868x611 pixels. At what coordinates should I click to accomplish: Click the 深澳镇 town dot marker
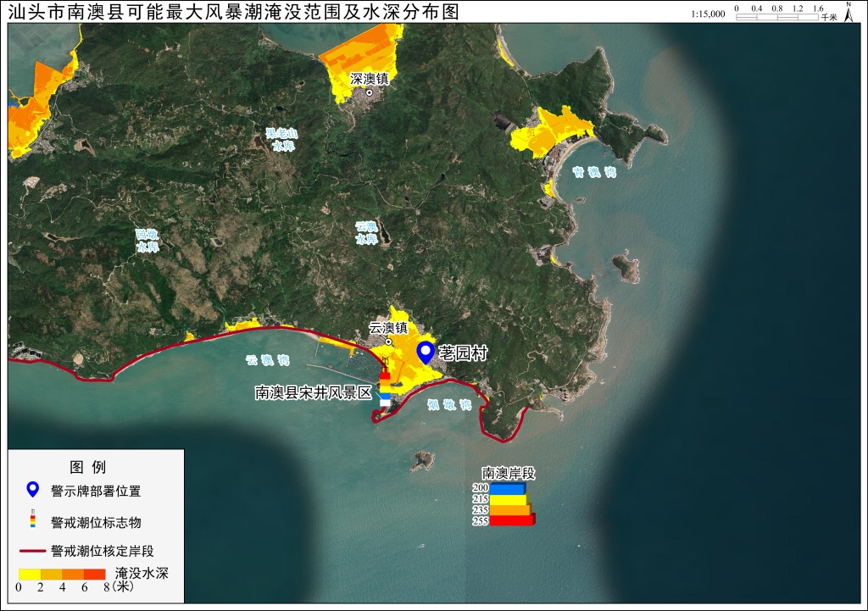370,92
